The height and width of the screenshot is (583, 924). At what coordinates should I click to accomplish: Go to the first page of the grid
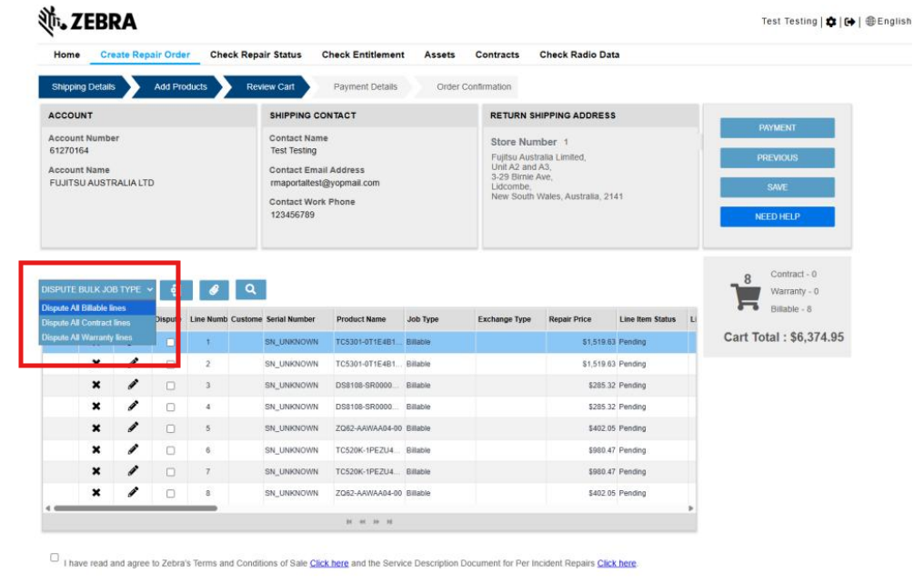point(349,522)
